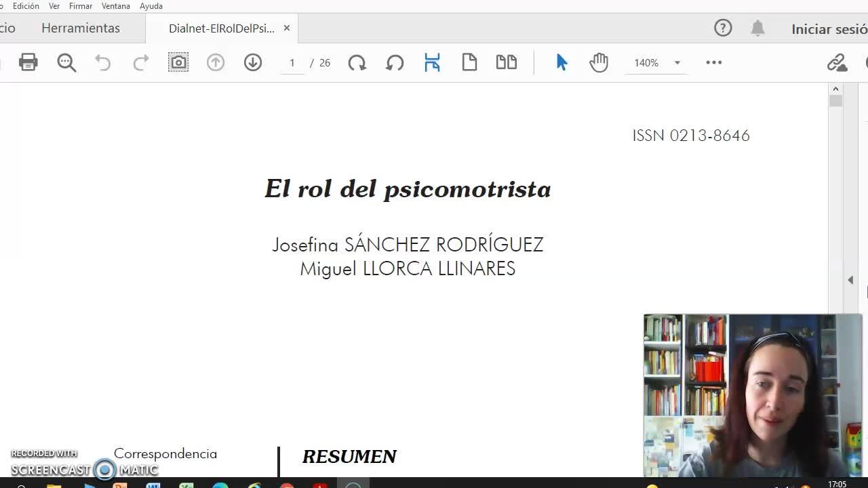868x488 pixels.
Task: Activate the arrow selection tool
Action: point(561,62)
